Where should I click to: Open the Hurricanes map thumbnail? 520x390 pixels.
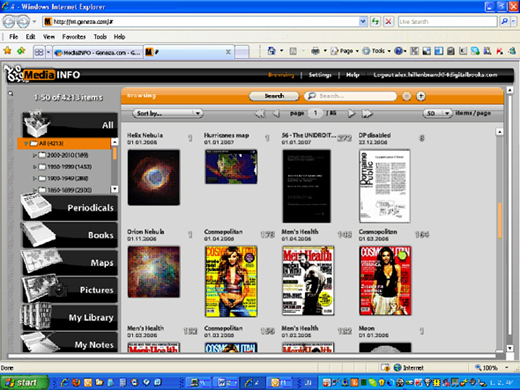click(x=231, y=167)
